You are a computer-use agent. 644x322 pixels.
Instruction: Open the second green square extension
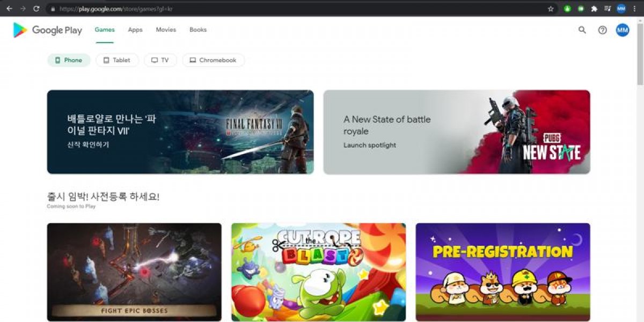[581, 9]
